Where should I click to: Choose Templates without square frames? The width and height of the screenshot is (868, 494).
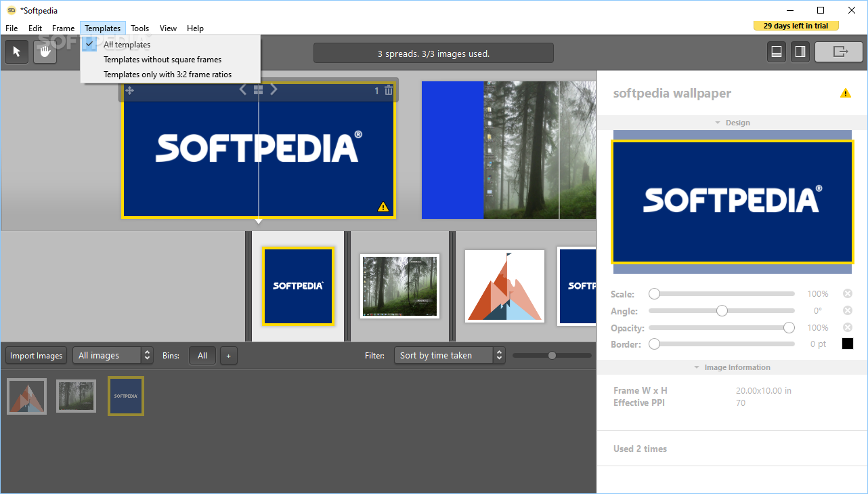click(x=170, y=60)
